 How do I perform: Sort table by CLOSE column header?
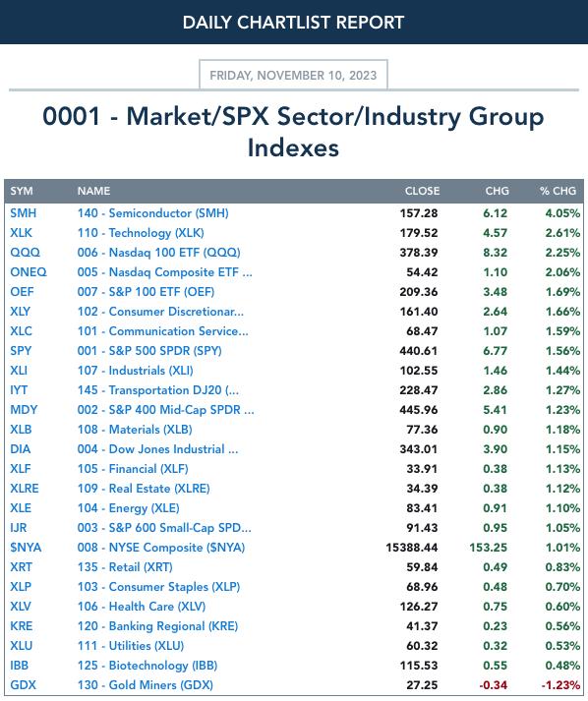(x=422, y=191)
